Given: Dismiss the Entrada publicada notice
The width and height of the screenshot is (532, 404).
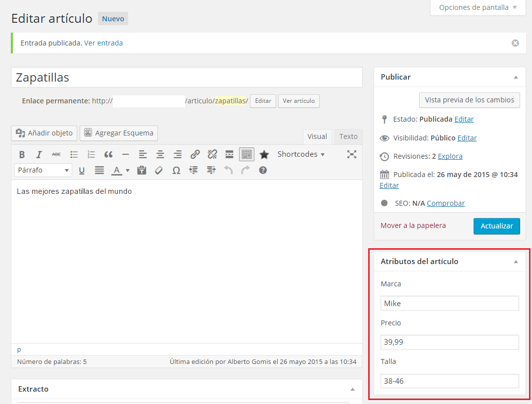Looking at the screenshot, I should (x=515, y=43).
